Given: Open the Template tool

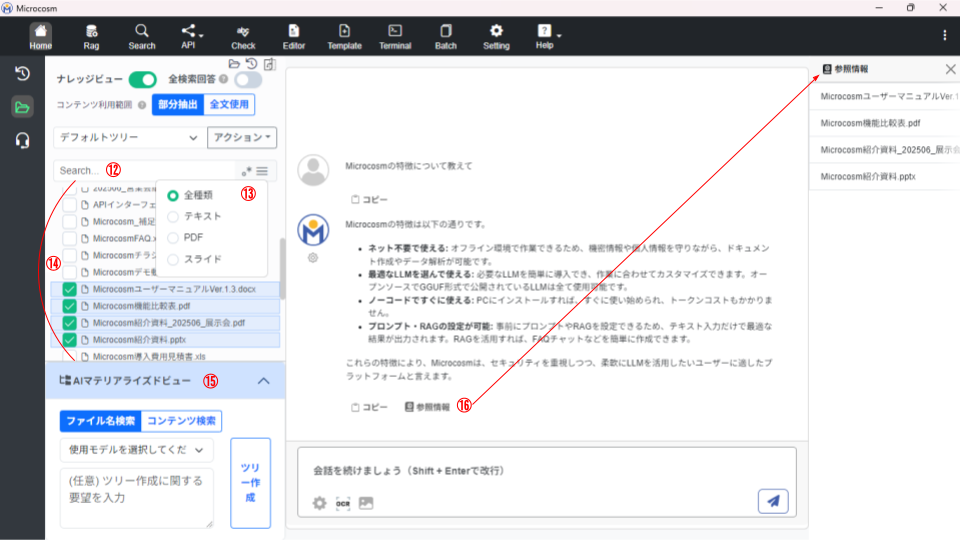Looking at the screenshot, I should pyautogui.click(x=344, y=36).
